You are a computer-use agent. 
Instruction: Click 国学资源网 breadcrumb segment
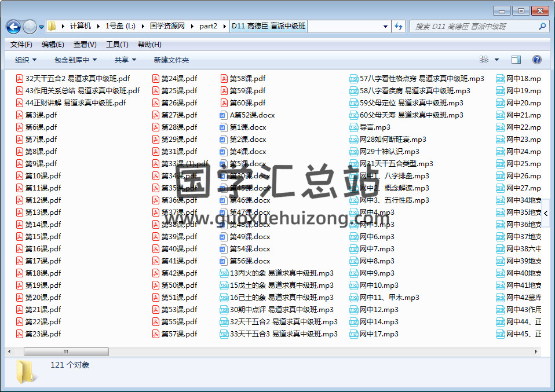[167, 26]
